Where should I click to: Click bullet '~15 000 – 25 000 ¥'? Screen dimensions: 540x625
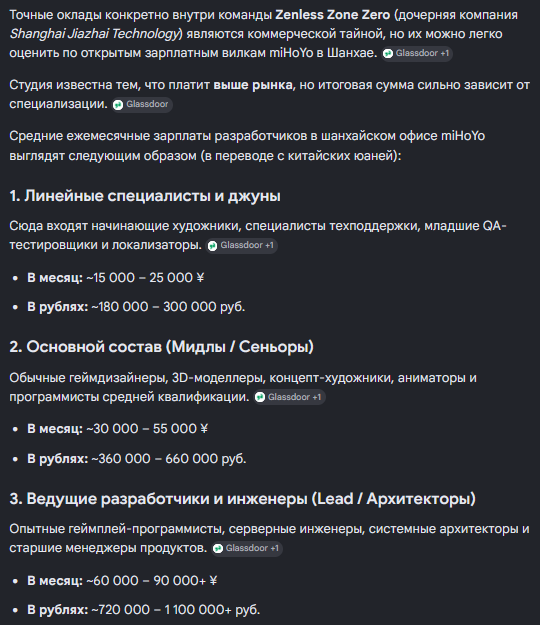(x=145, y=278)
